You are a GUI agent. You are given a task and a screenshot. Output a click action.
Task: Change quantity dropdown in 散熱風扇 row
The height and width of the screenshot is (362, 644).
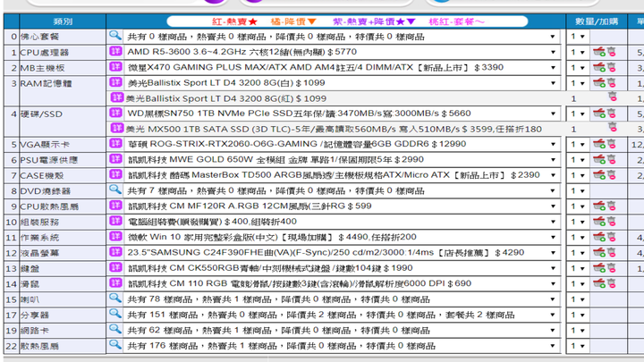coord(578,346)
